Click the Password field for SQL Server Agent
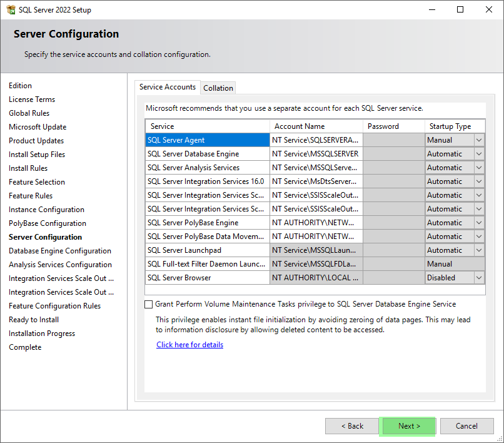Image resolution: width=504 pixels, height=443 pixels. click(x=393, y=140)
